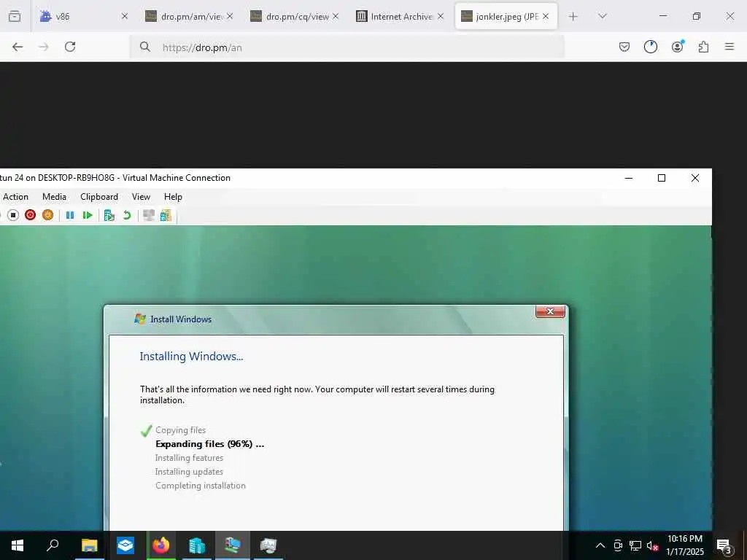Click the orange Save state toolbar icon
The width and height of the screenshot is (747, 560).
[x=47, y=215]
